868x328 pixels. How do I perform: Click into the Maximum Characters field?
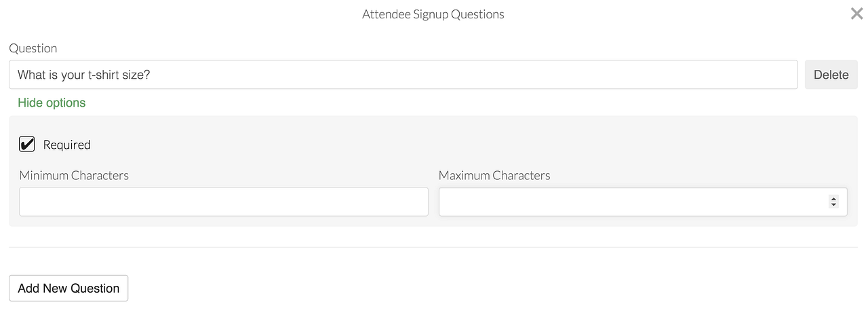coord(631,202)
